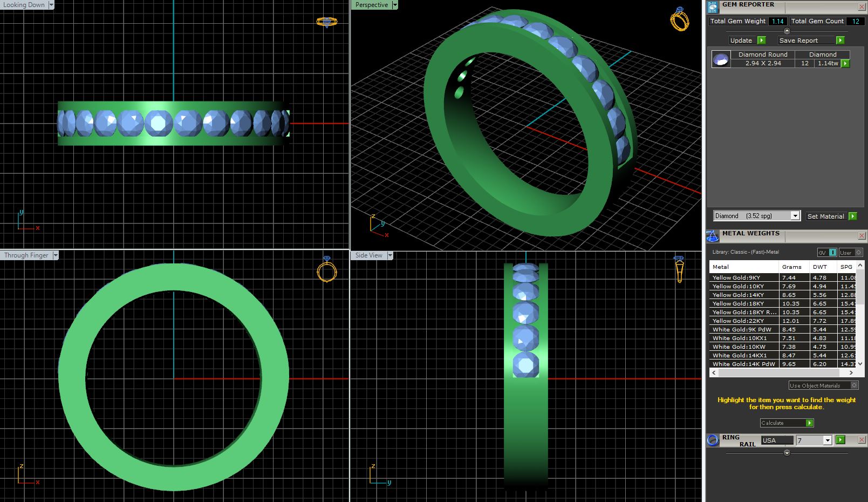Open the Side View viewport menu
The image size is (868, 502).
click(x=390, y=255)
